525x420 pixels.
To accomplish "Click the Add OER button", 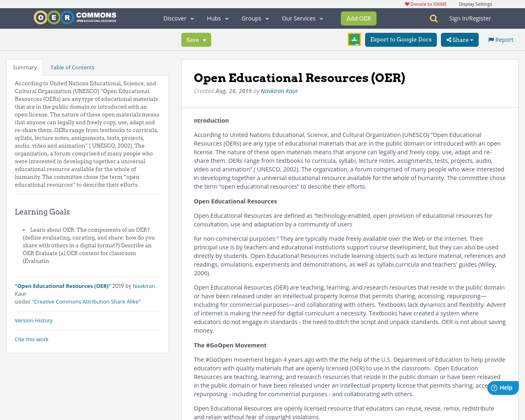I will click(358, 18).
